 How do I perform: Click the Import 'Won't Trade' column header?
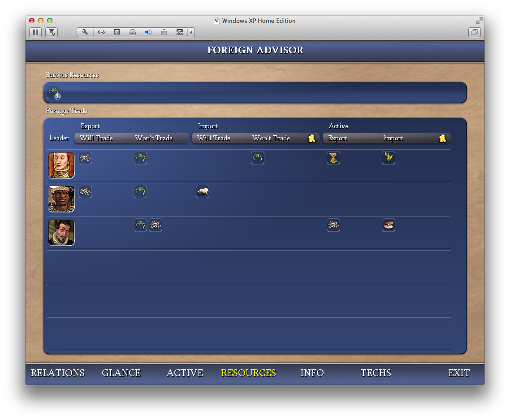271,138
